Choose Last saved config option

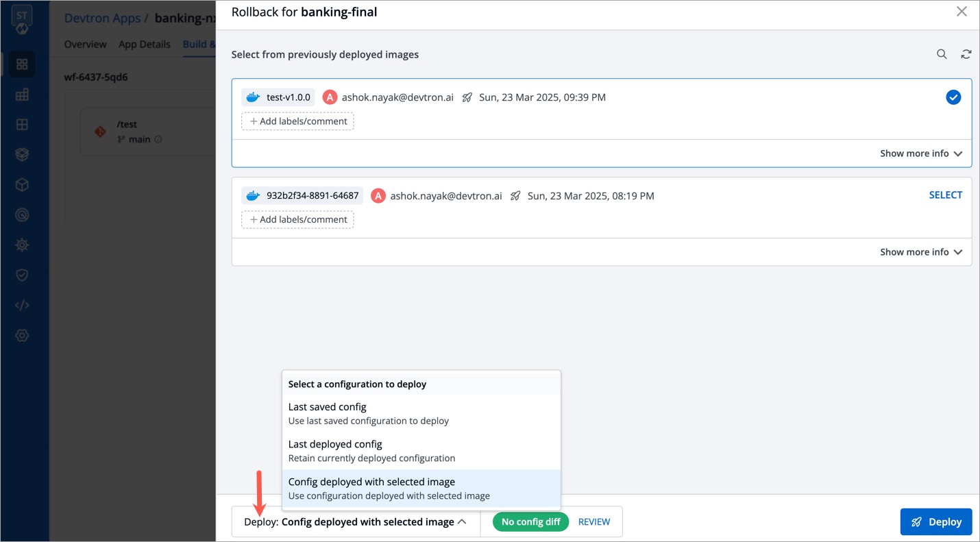pyautogui.click(x=421, y=413)
